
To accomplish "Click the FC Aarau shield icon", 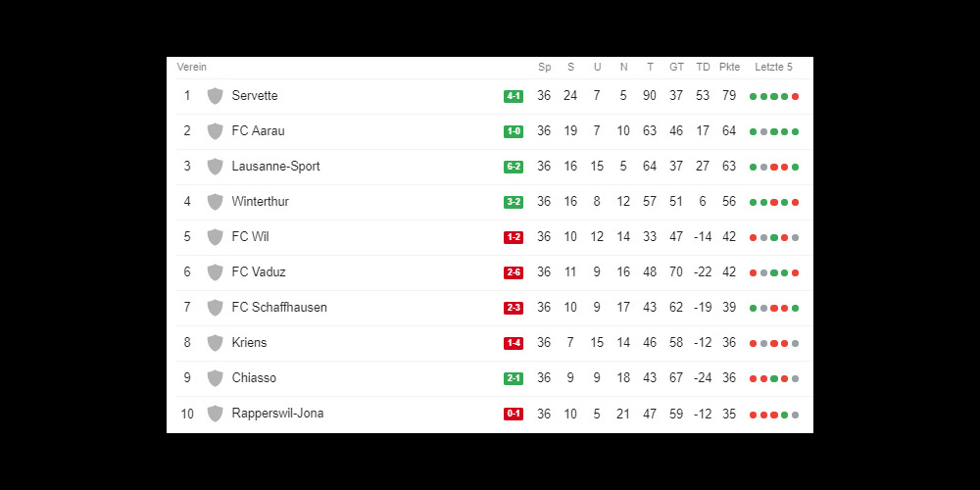I will 215,131.
